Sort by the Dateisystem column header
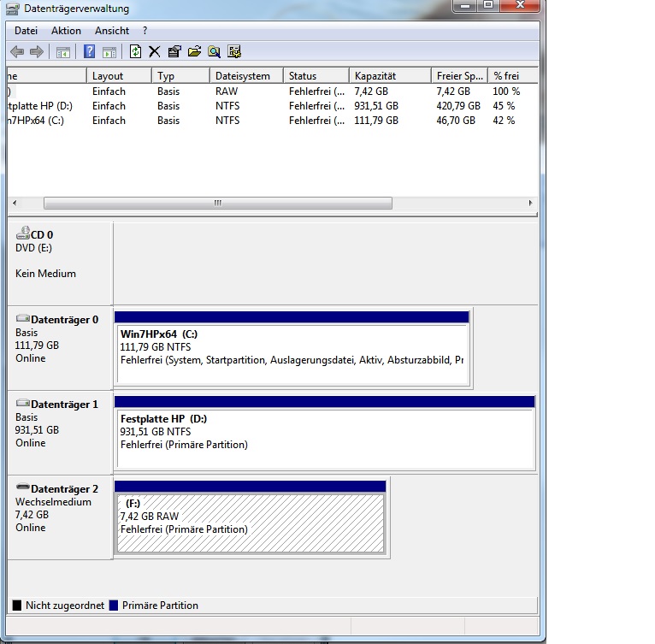This screenshot has width=655, height=644. [246, 75]
